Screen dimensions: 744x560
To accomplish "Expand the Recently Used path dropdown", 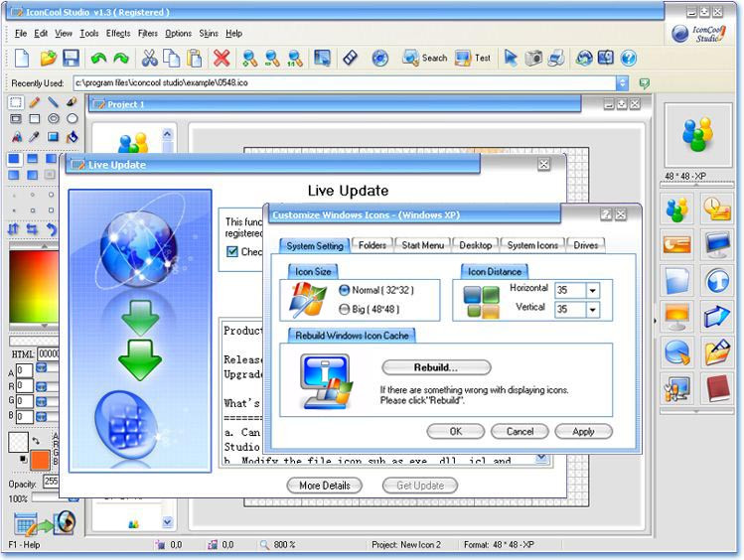I will tap(622, 83).
